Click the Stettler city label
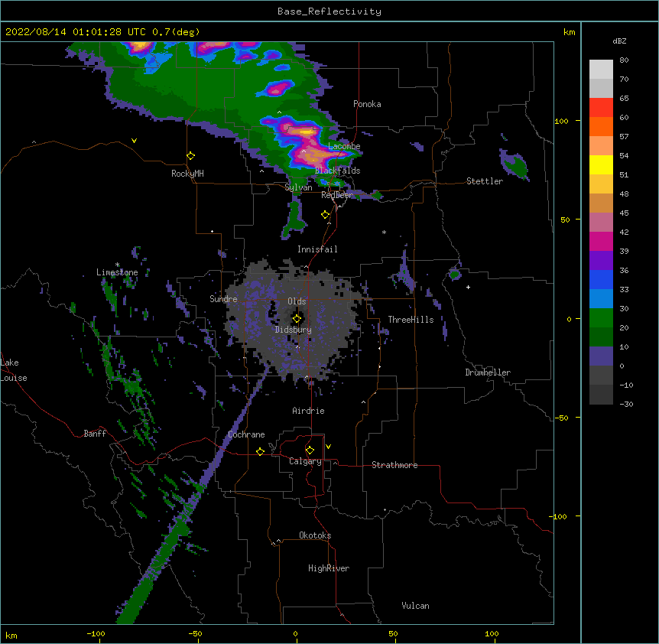Screen dimensions: 659x644 (485, 181)
